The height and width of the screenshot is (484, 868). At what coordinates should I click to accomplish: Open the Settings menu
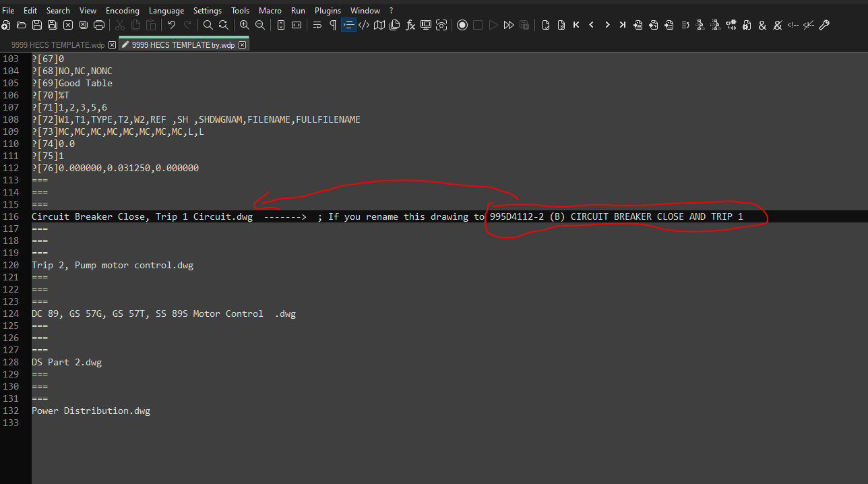coord(207,10)
